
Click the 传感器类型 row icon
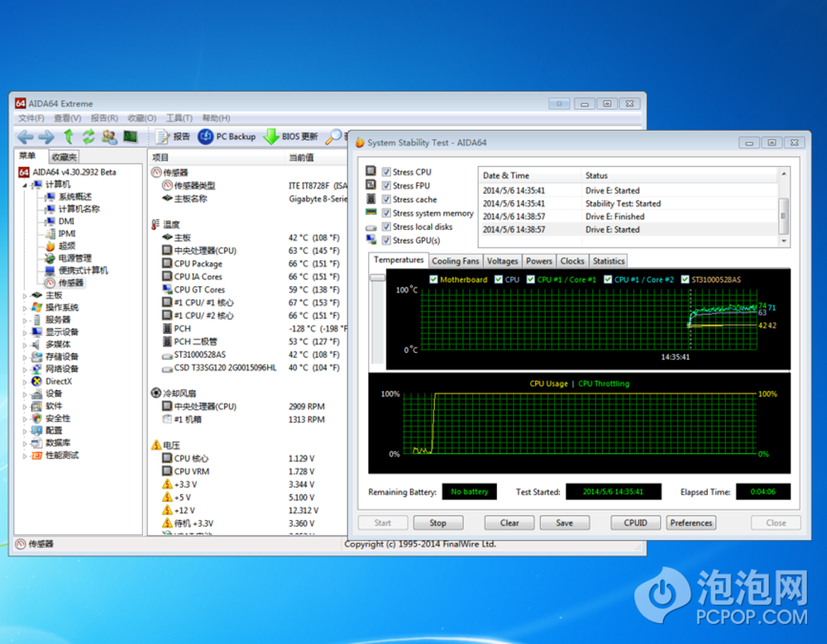point(167,185)
